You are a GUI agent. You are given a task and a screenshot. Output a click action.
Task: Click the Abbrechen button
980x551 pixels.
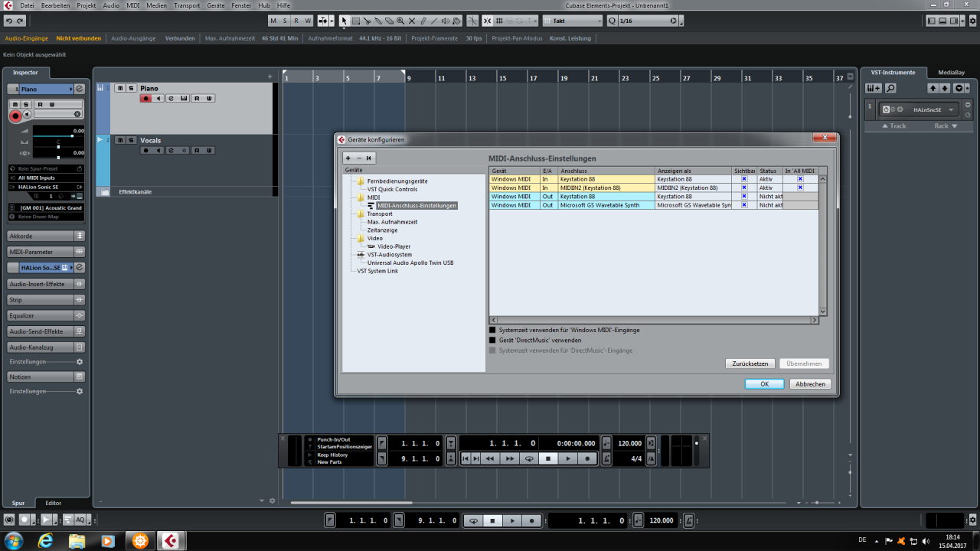(810, 384)
